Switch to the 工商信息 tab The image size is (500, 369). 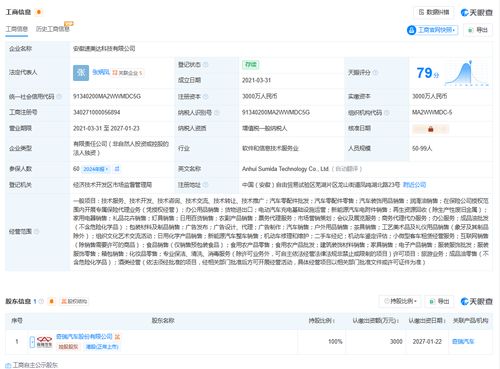tap(16, 29)
